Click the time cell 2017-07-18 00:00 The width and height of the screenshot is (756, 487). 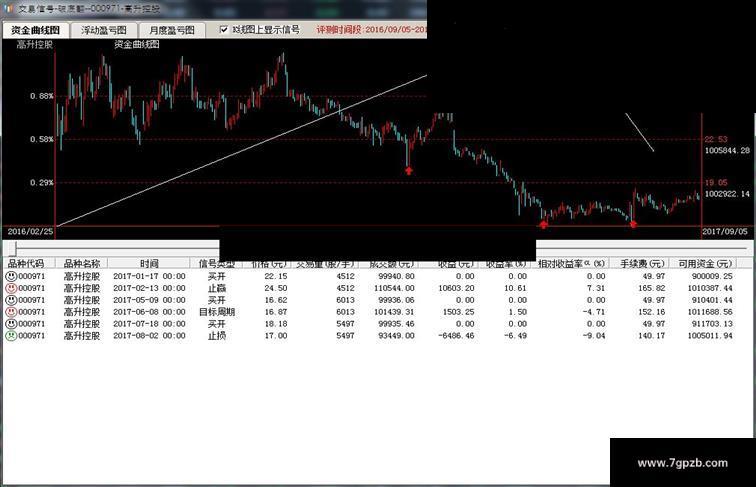click(x=149, y=324)
